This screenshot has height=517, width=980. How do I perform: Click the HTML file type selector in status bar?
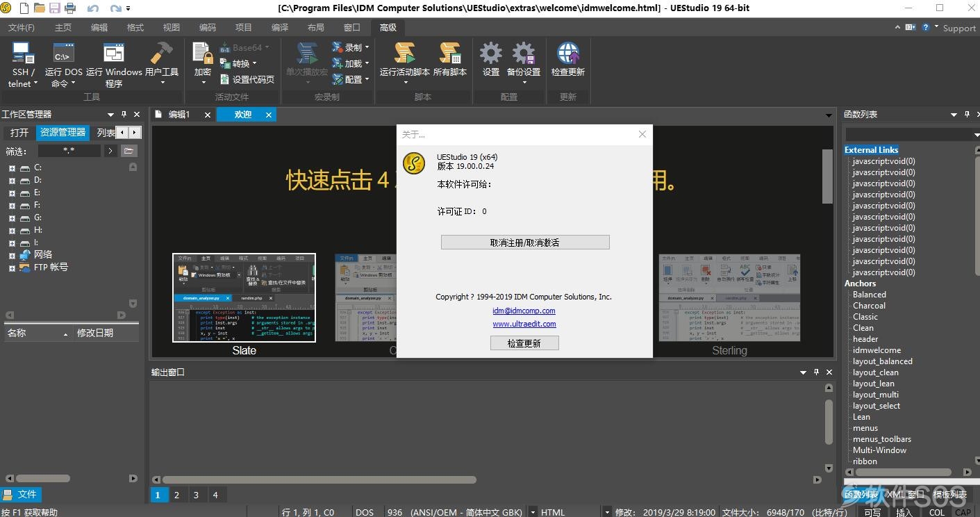tap(571, 512)
